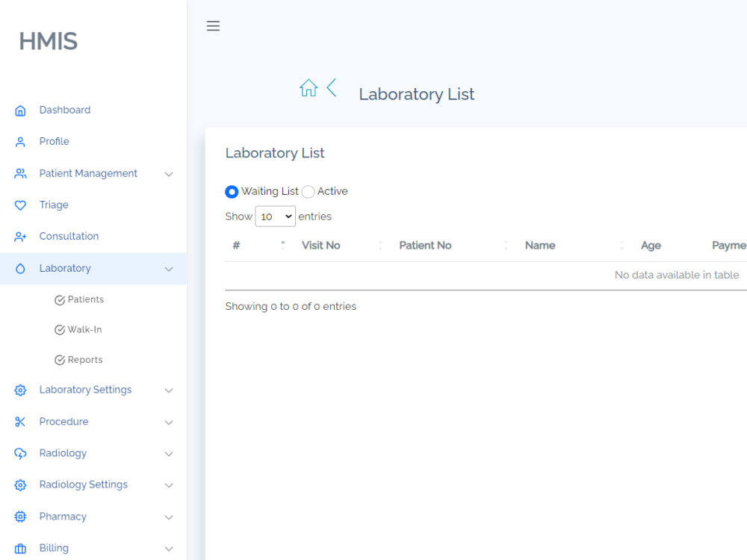Open Radiology Settings label
Viewport: 747px width, 560px height.
click(x=84, y=485)
